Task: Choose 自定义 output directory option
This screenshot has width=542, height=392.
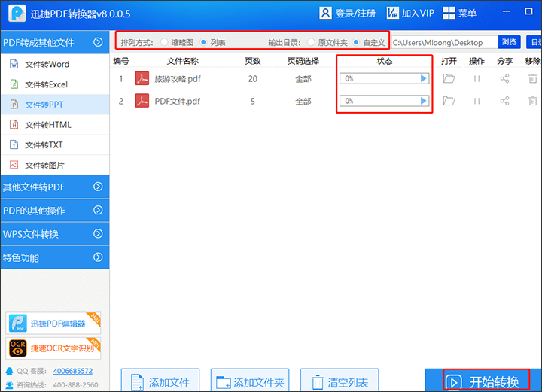Action: tap(355, 42)
